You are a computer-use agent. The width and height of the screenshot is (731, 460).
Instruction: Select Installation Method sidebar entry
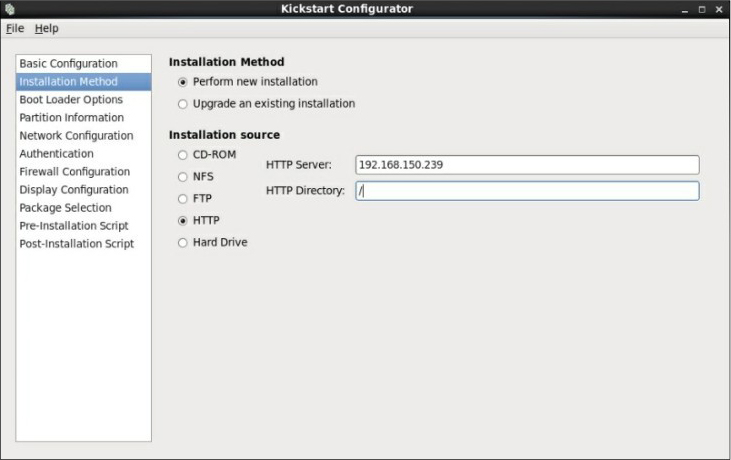(83, 82)
